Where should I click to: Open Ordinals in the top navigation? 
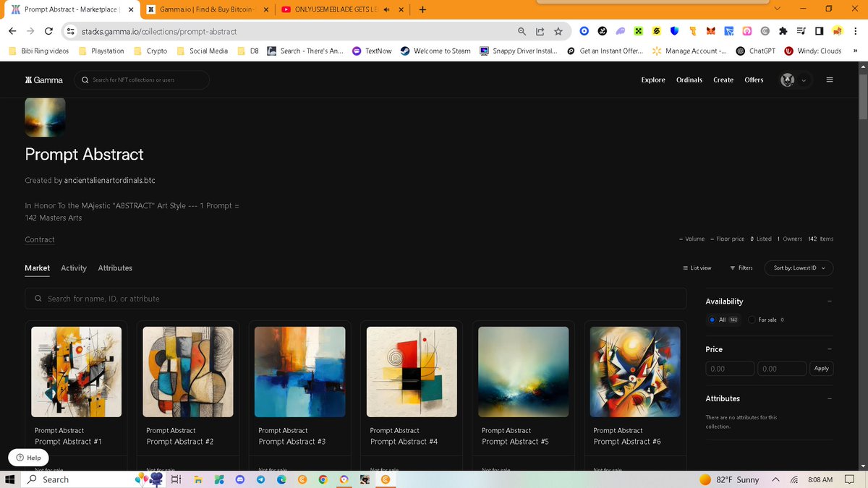click(x=689, y=80)
